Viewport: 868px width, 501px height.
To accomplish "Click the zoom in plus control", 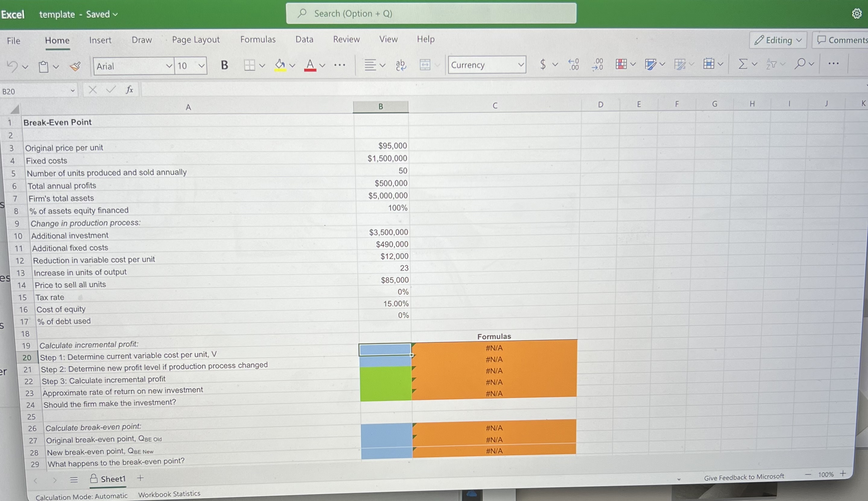I will [844, 474].
